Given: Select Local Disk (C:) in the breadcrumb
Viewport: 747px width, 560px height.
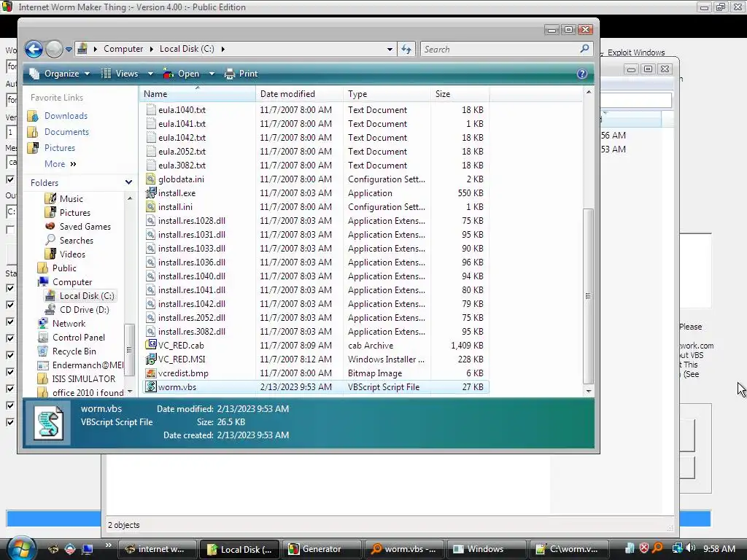Looking at the screenshot, I should click(187, 49).
